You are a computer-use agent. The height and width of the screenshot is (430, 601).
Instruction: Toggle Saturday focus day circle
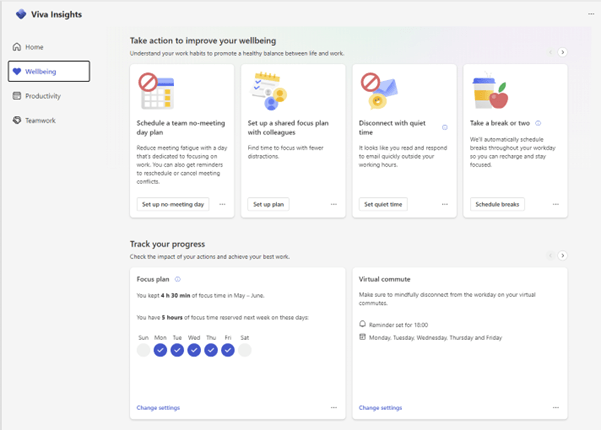pos(245,350)
